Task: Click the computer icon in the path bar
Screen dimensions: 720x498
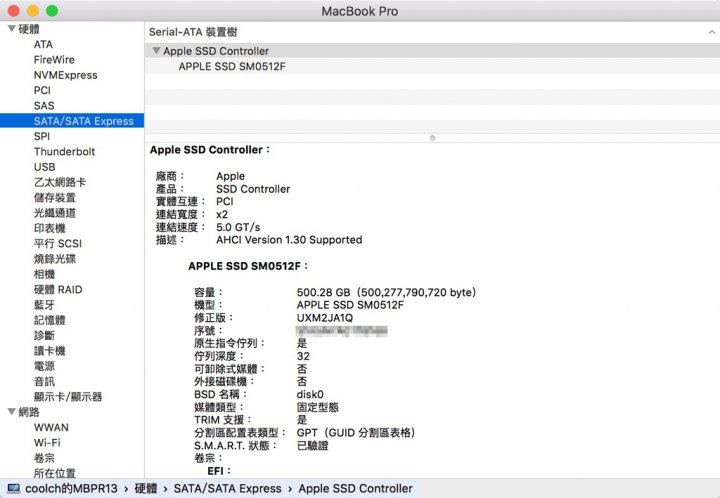Action: (x=13, y=488)
